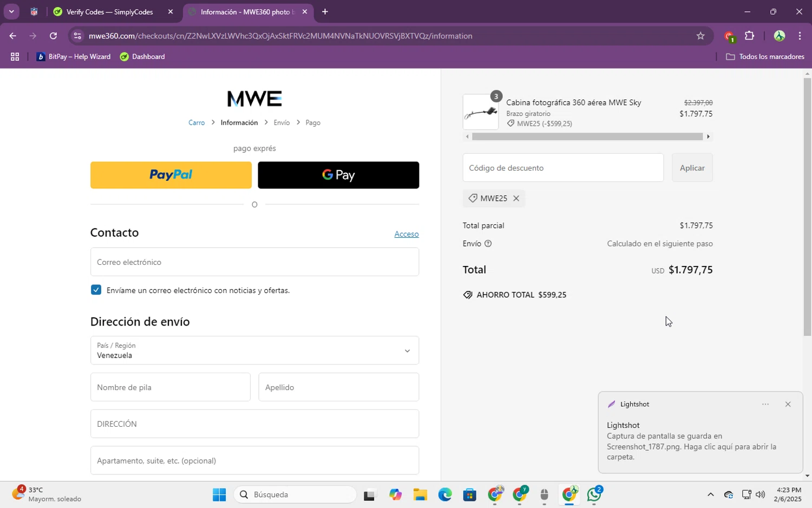Reload the current page
The image size is (812, 508).
pos(53,36)
